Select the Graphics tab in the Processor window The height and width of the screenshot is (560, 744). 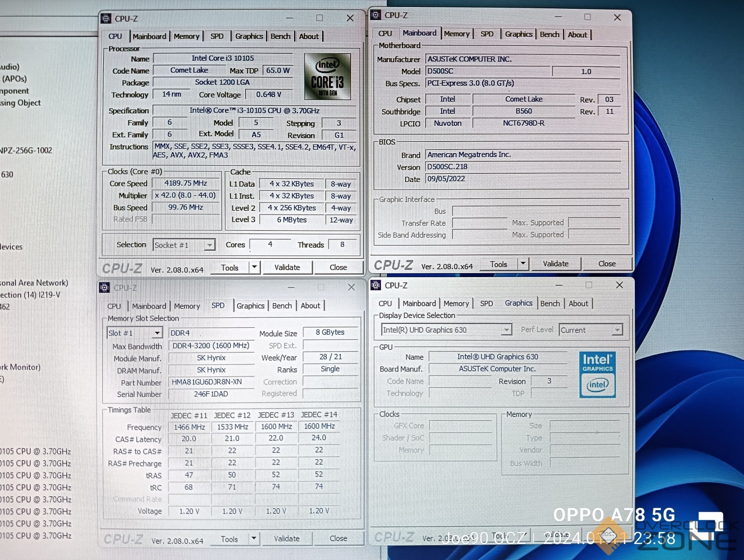pyautogui.click(x=249, y=36)
